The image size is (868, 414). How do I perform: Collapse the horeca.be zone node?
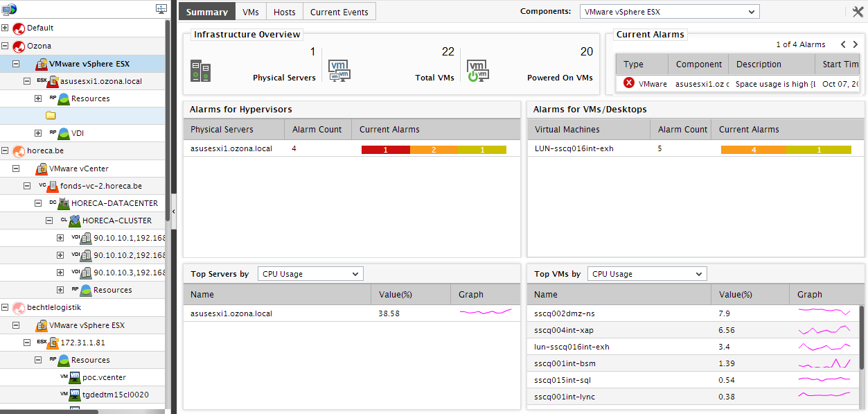pos(5,150)
